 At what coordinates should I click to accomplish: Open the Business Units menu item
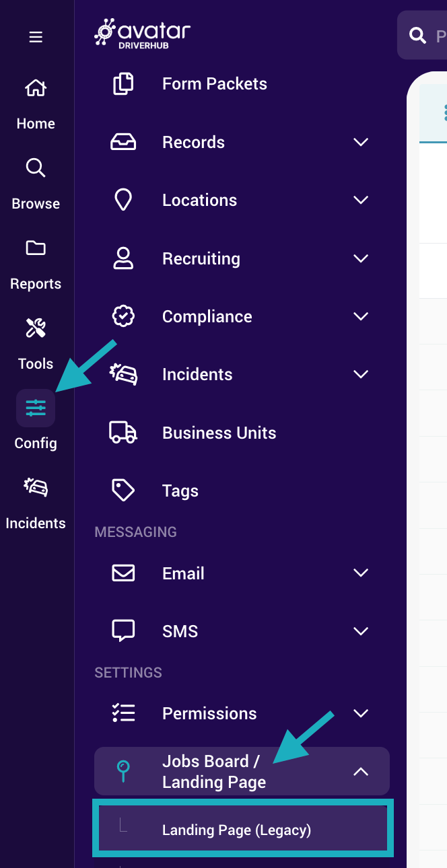tap(219, 433)
